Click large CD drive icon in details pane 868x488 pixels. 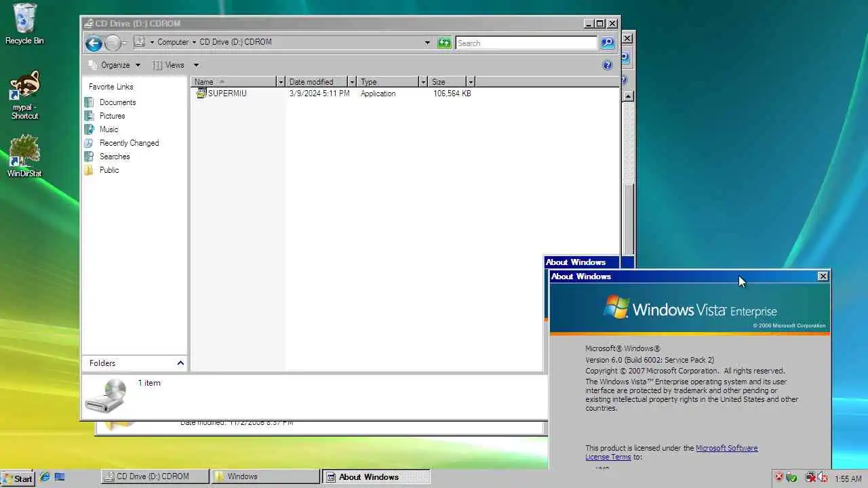click(105, 396)
